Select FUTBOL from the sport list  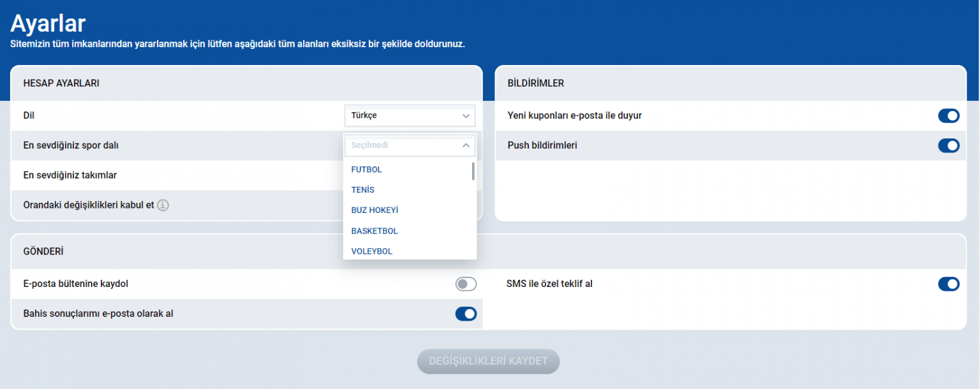367,170
